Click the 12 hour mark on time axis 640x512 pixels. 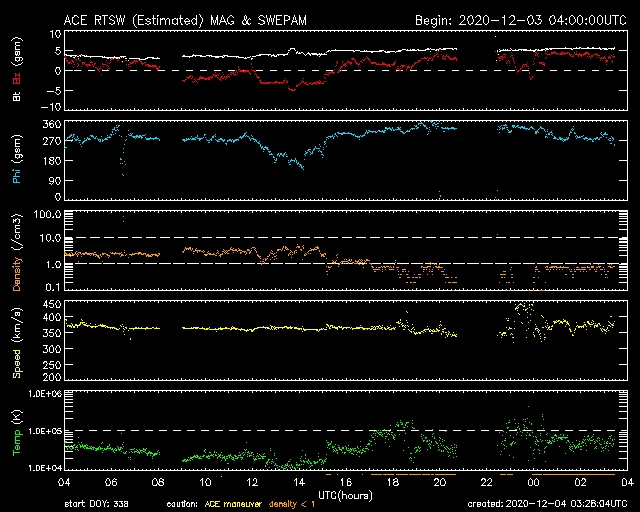(252, 482)
